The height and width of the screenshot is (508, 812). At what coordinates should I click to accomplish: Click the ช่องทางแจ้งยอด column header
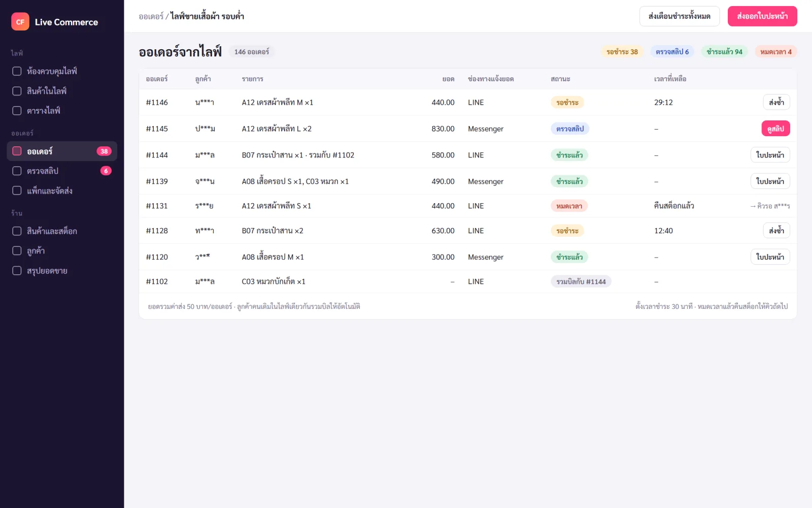click(491, 79)
